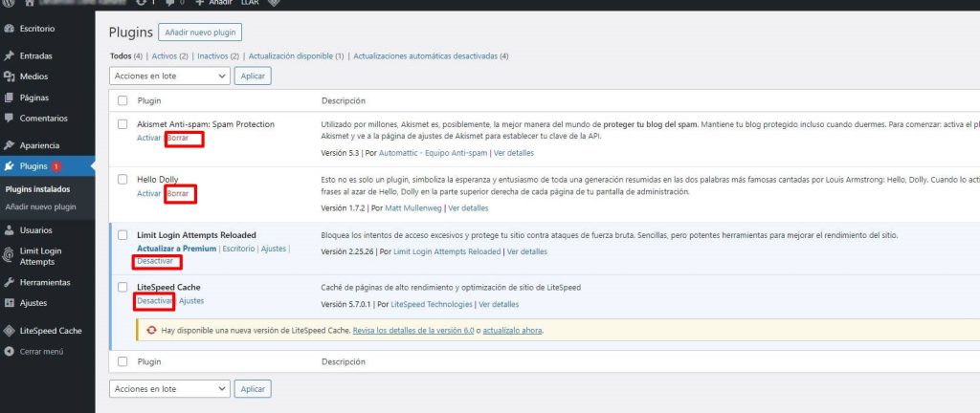Filter by Actualización disponible

[291, 56]
